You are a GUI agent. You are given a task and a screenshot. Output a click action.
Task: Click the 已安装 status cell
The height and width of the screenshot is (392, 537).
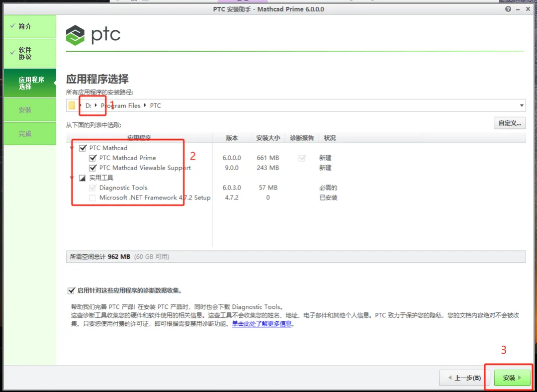[x=329, y=197]
